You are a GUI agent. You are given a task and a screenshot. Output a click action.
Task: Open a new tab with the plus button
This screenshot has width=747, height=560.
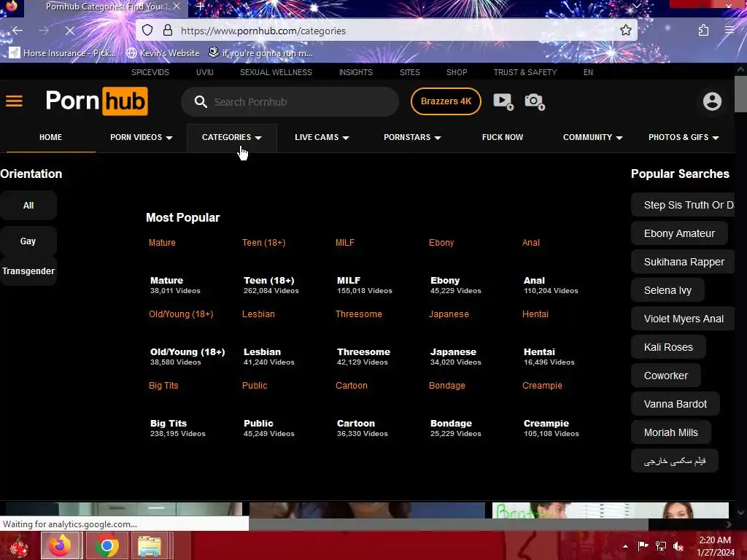coord(200,7)
